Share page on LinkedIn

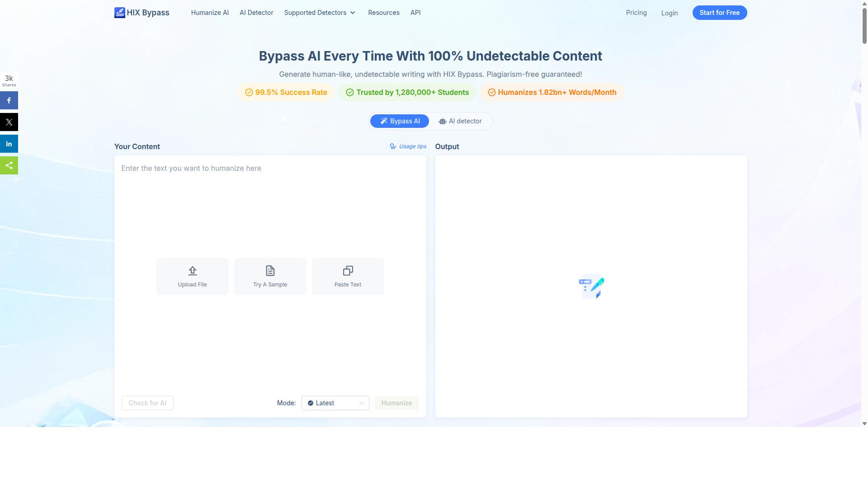click(x=9, y=144)
